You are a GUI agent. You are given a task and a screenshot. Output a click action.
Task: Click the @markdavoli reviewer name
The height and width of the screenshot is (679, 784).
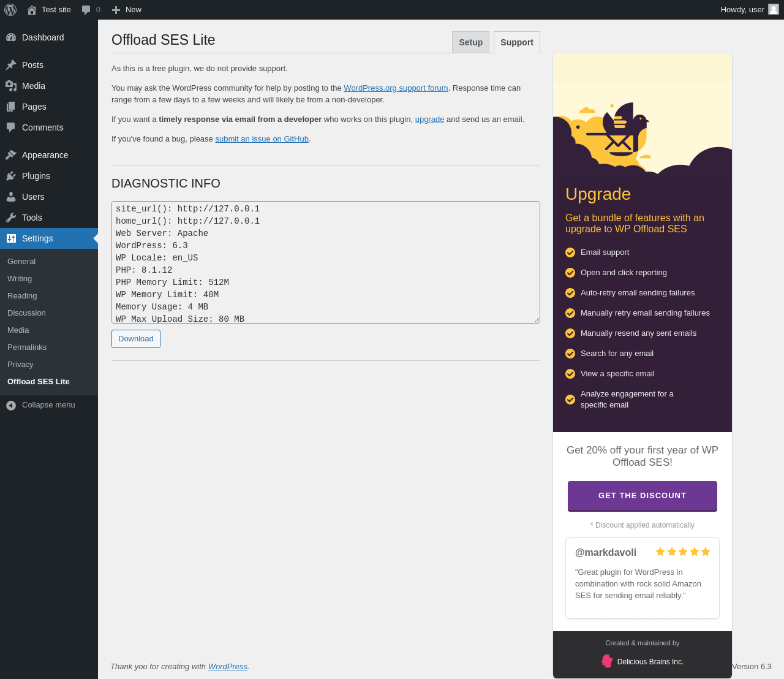(x=606, y=553)
